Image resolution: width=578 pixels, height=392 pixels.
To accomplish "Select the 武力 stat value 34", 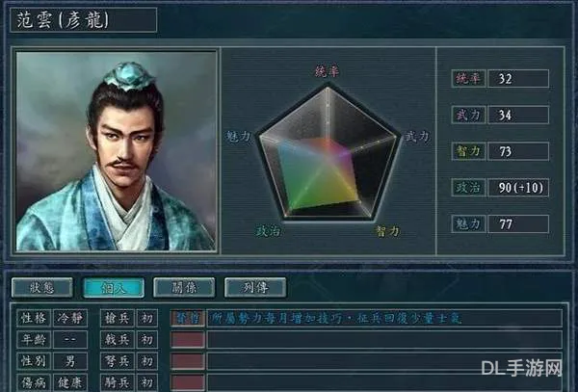I will 518,115.
